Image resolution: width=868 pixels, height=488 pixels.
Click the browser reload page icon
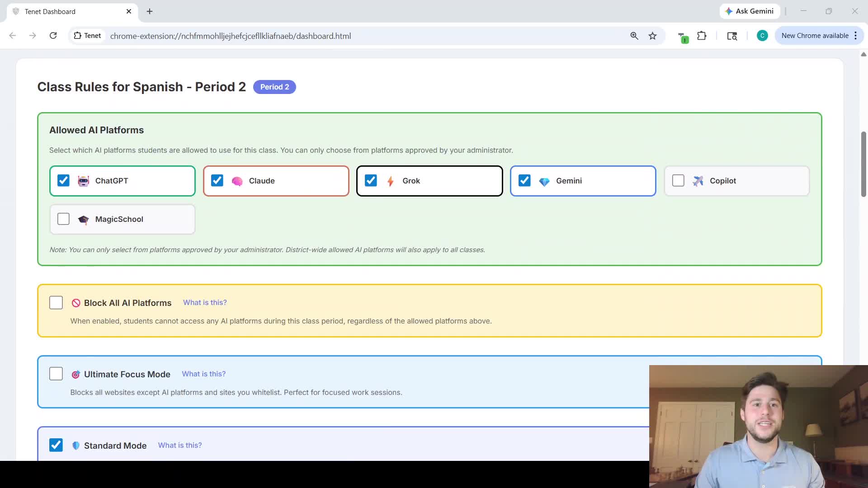click(53, 36)
